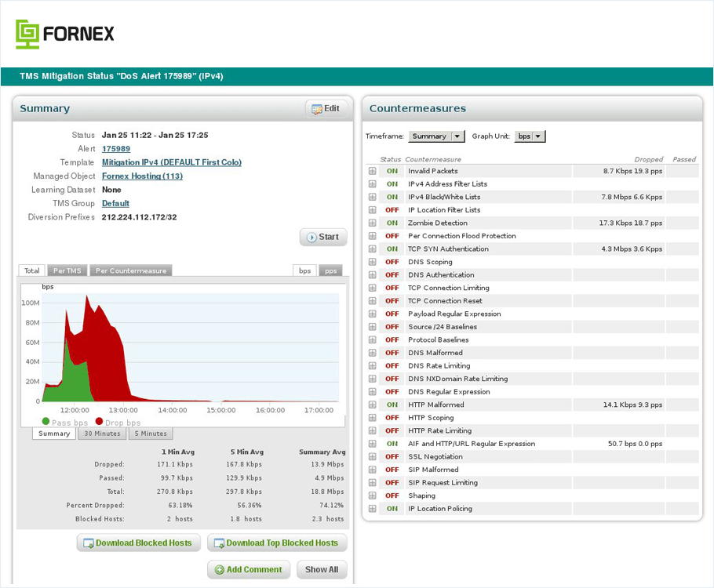
Task: Open the Timeframe Summary dropdown
Action: 436,136
